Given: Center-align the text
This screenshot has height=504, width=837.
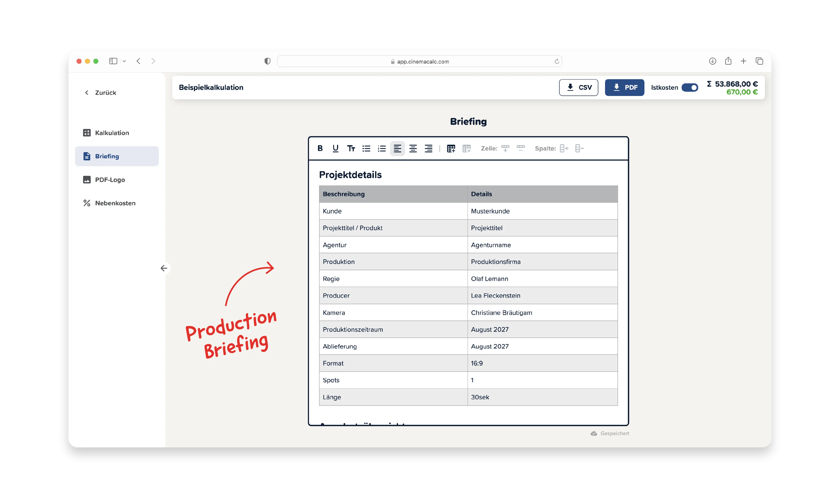Looking at the screenshot, I should coord(413,148).
